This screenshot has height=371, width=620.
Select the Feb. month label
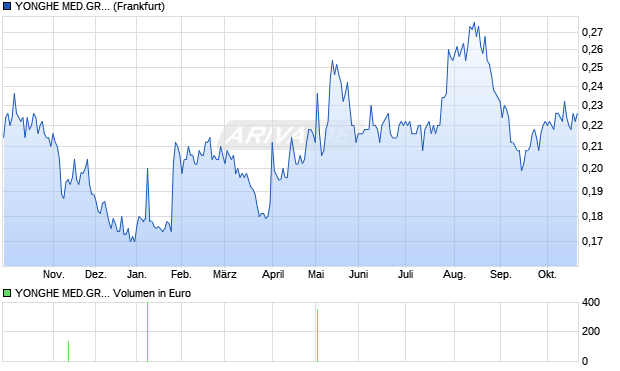181,274
